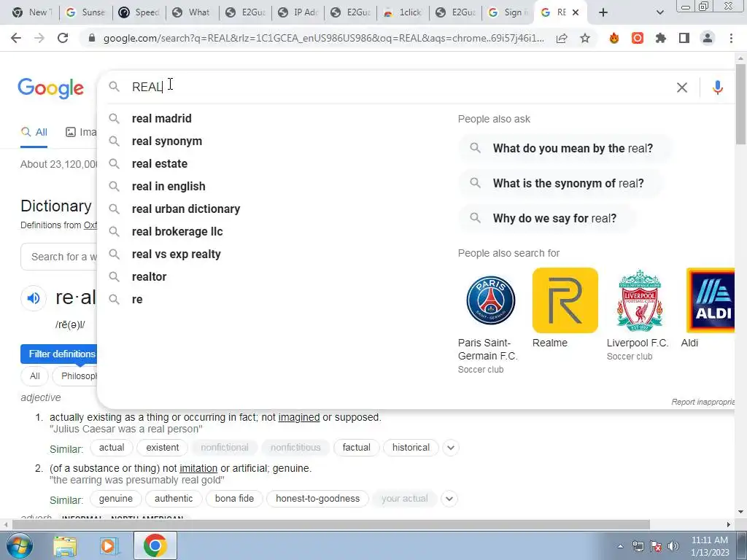Open the tab search dropdown arrow
The height and width of the screenshot is (560, 747).
pos(659,12)
